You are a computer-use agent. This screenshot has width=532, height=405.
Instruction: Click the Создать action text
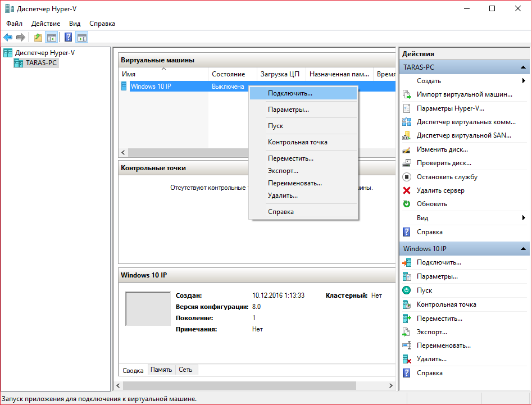pyautogui.click(x=429, y=81)
